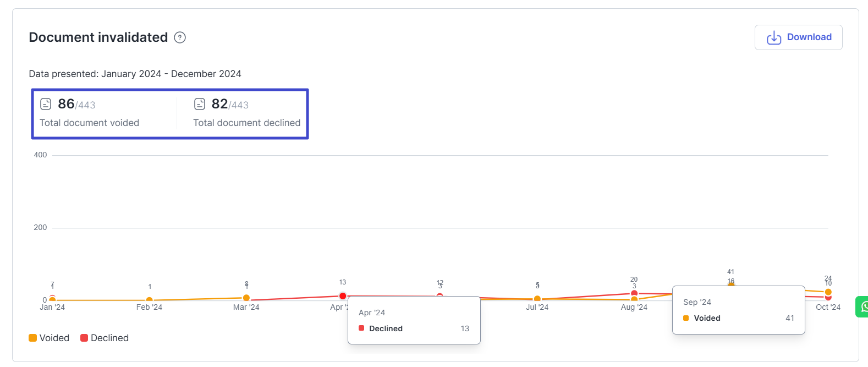The image size is (868, 367).
Task: Click the orange Oct '24 Voided point
Action: (828, 292)
